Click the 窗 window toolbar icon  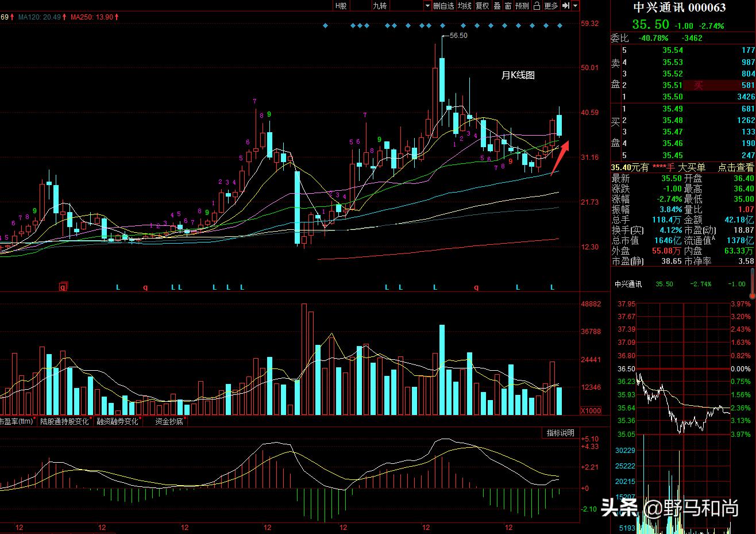click(508, 6)
